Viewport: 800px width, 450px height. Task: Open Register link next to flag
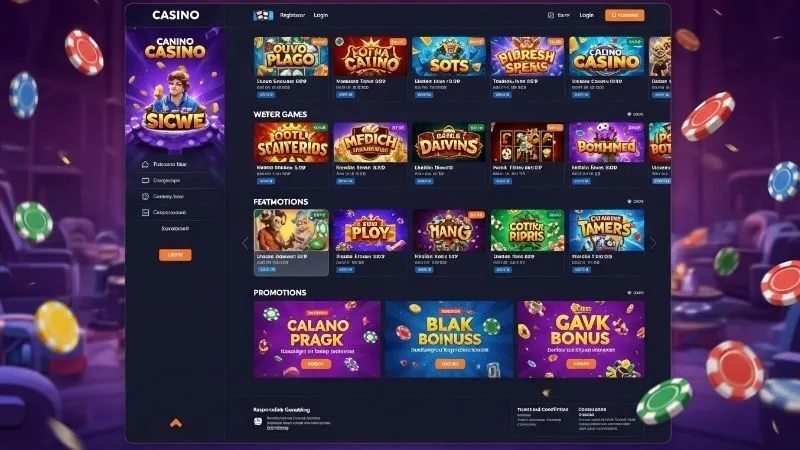292,15
